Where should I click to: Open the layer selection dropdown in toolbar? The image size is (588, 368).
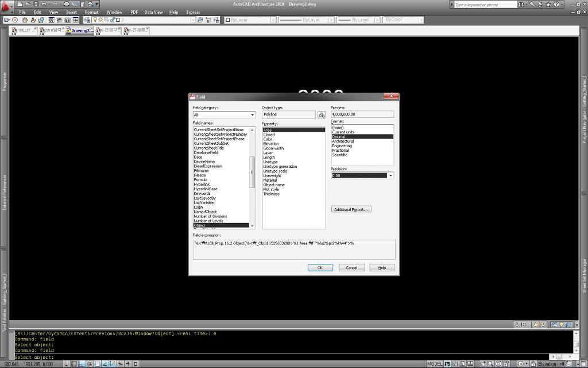tap(193, 20)
